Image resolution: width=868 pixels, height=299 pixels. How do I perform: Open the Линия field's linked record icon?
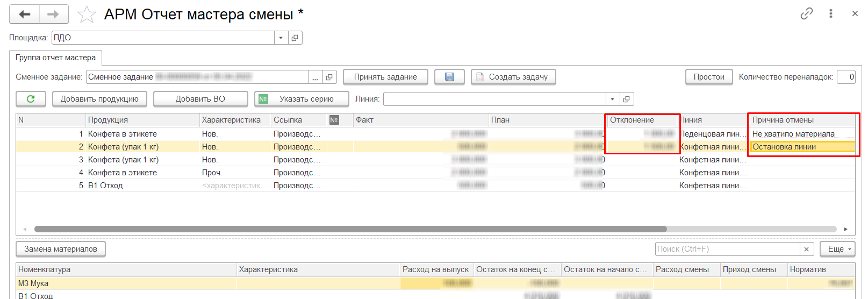[626, 99]
